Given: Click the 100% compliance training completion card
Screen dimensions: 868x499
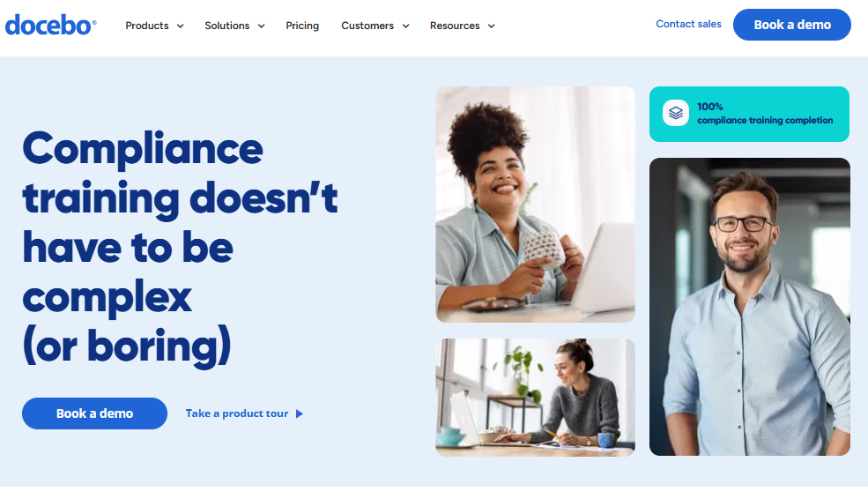Looking at the screenshot, I should [749, 114].
